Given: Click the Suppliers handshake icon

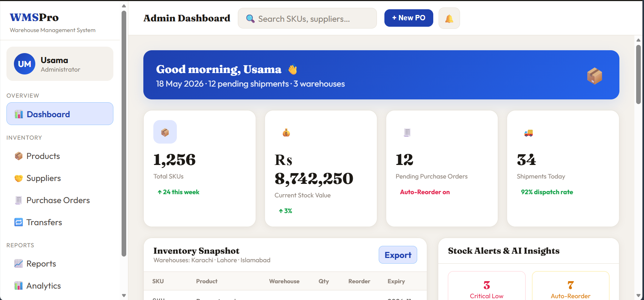Looking at the screenshot, I should 19,178.
